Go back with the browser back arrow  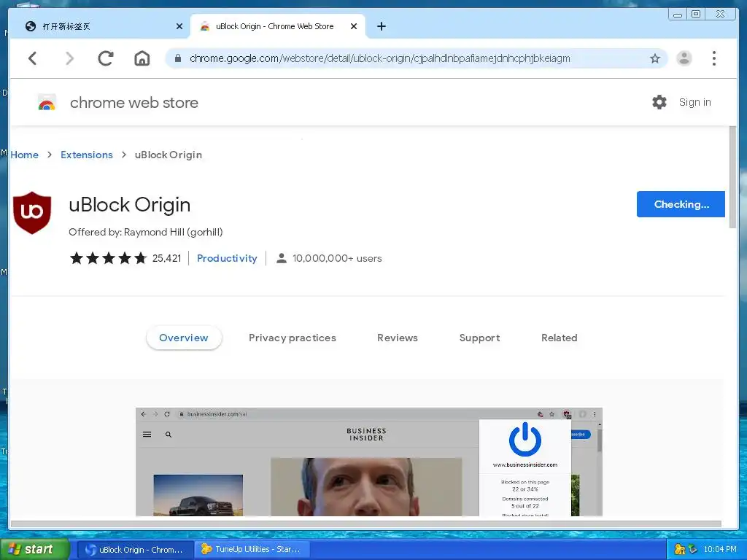pos(32,58)
